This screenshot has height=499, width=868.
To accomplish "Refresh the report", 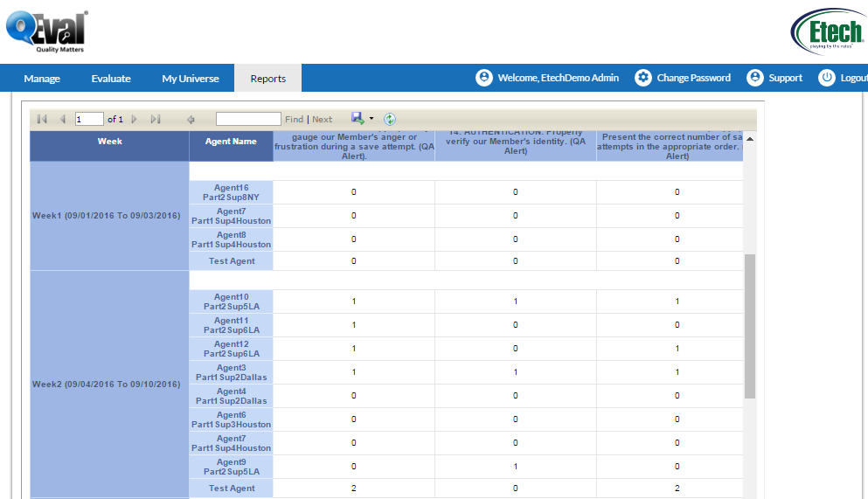I will pos(390,119).
